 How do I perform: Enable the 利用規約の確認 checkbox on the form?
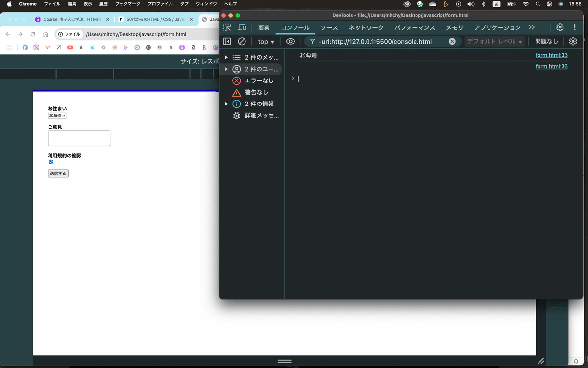tap(50, 161)
